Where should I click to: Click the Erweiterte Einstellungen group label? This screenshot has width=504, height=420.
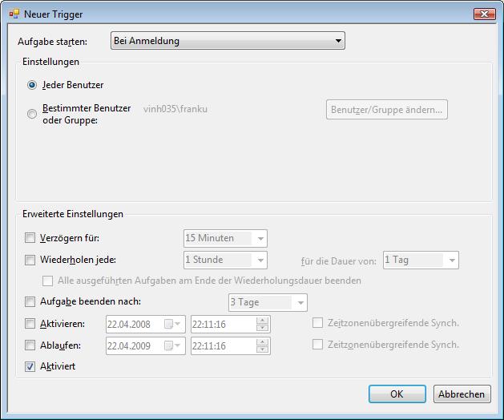[x=73, y=214]
